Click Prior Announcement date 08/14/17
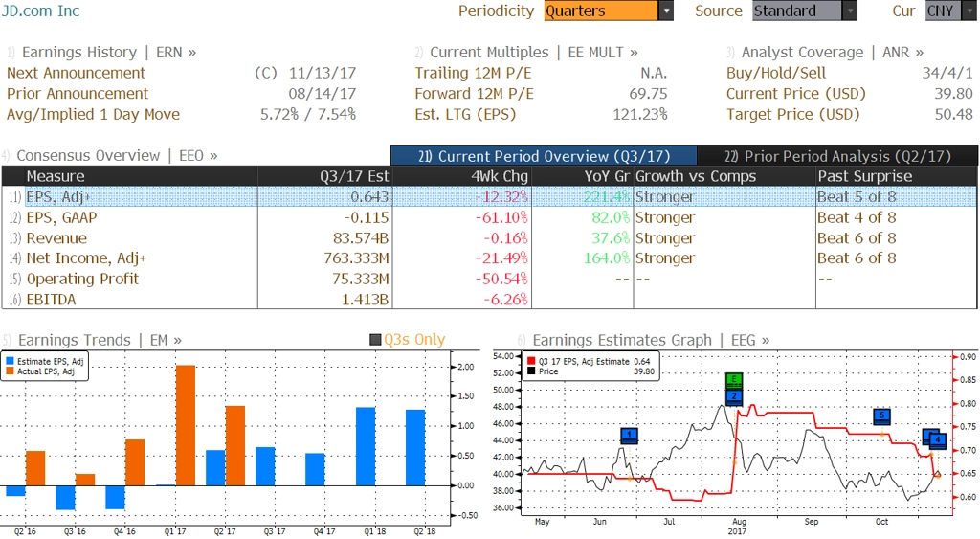Image resolution: width=980 pixels, height=539 pixels. pos(323,94)
